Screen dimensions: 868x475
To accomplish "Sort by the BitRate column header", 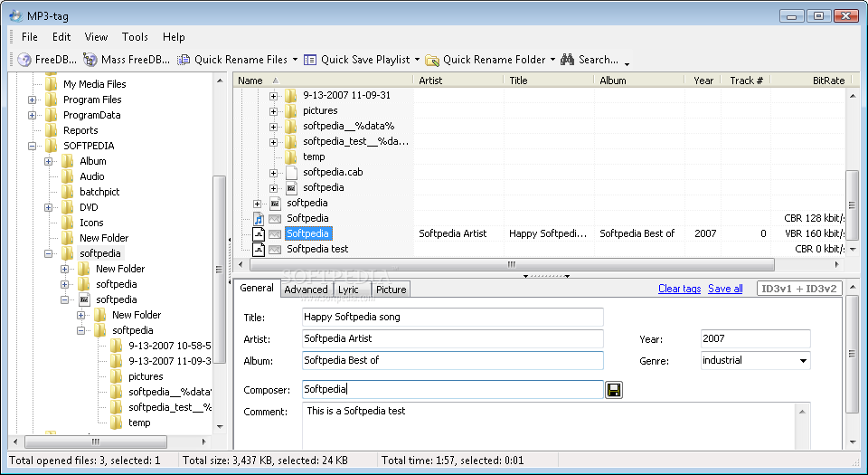I will [x=809, y=81].
